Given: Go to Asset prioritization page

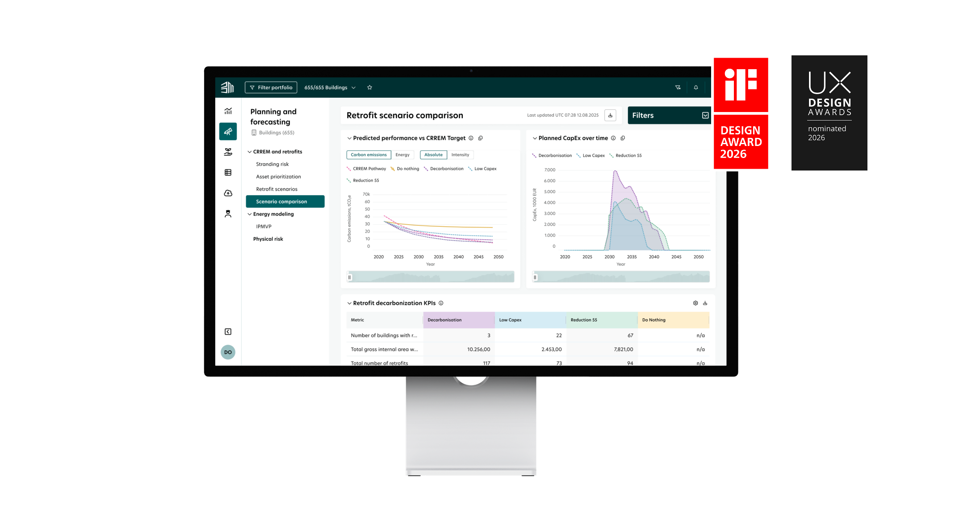Looking at the screenshot, I should pyautogui.click(x=278, y=177).
